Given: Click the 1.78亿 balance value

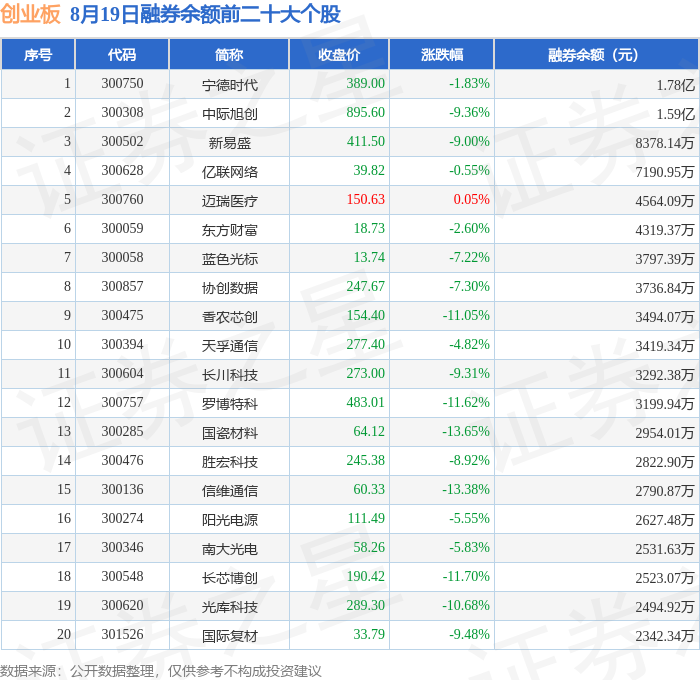Looking at the screenshot, I should point(675,85).
